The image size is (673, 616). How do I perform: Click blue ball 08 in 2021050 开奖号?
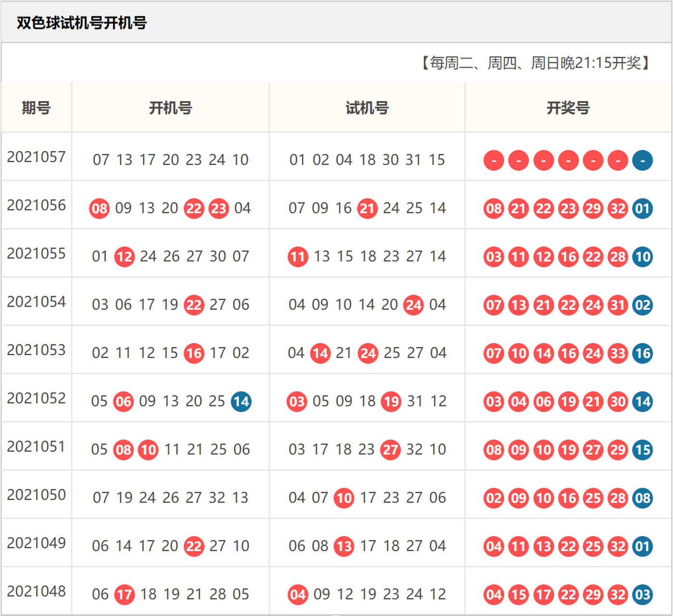pyautogui.click(x=643, y=498)
